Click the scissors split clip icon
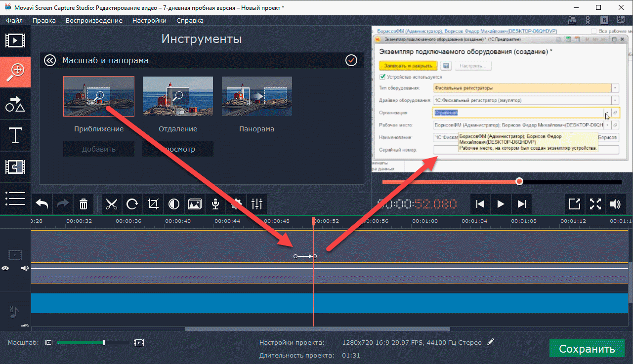The width and height of the screenshot is (633, 364). 112,203
